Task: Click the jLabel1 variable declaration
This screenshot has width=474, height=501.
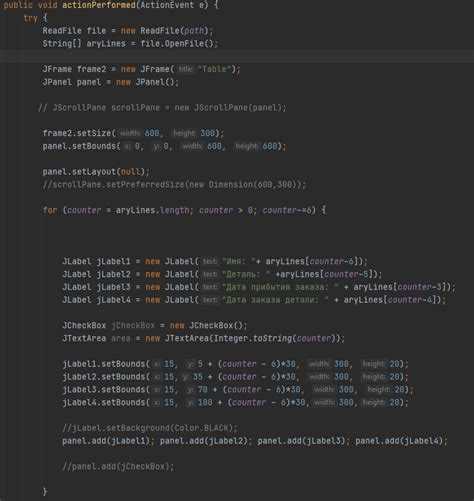Action: pos(113,261)
